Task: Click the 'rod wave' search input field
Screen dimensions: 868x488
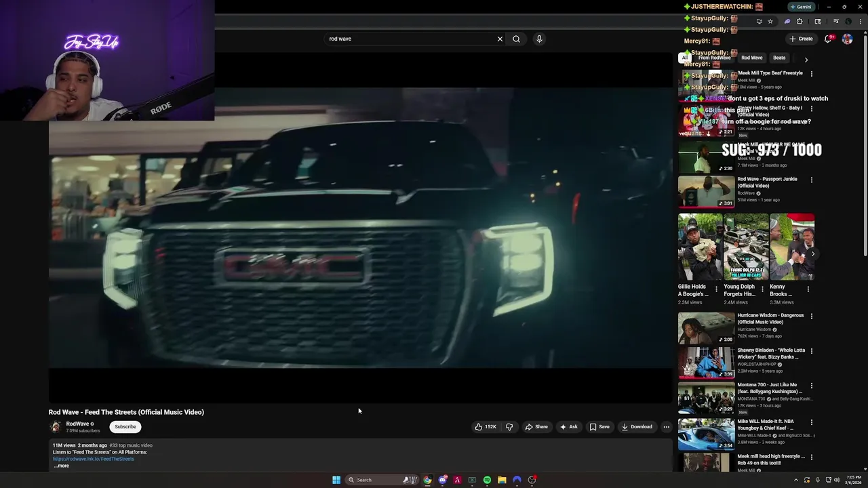Action: (410, 39)
